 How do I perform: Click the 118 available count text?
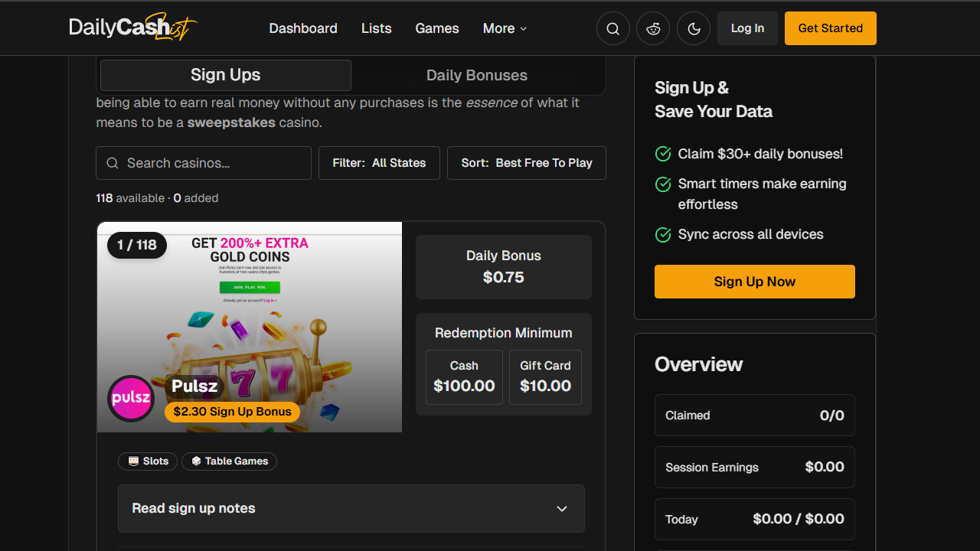click(130, 198)
